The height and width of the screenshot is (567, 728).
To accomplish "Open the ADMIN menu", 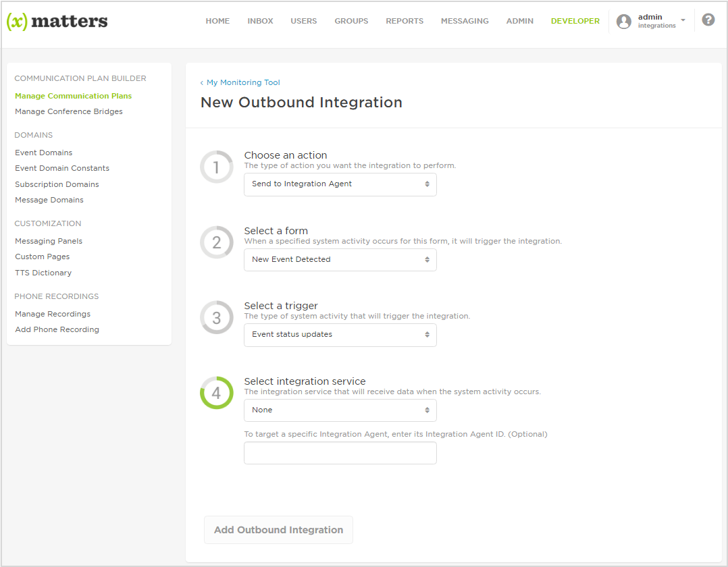I will pos(520,21).
